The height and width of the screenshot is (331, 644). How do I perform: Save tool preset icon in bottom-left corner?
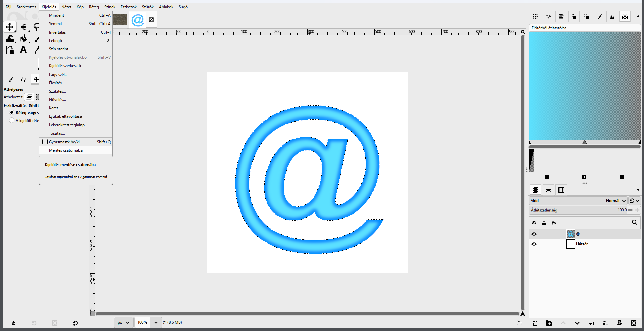pyautogui.click(x=14, y=323)
